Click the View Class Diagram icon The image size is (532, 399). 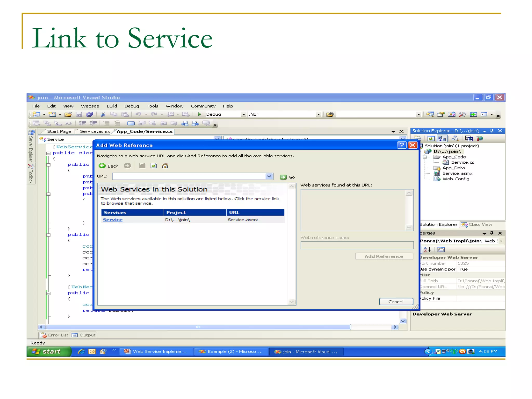(x=455, y=138)
